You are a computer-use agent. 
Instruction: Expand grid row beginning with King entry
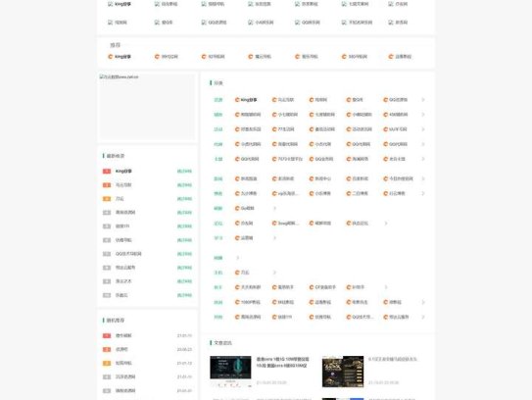pyautogui.click(x=422, y=100)
